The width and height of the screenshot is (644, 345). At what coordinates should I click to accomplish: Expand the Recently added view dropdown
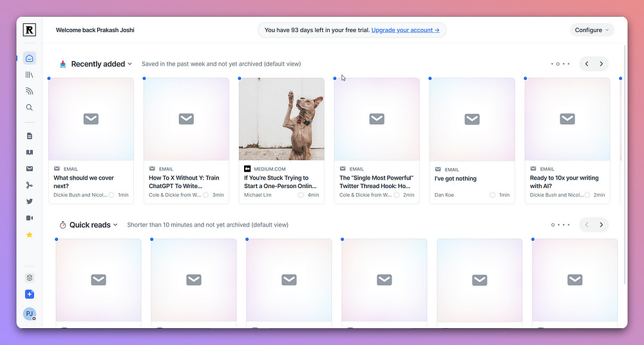click(x=130, y=64)
